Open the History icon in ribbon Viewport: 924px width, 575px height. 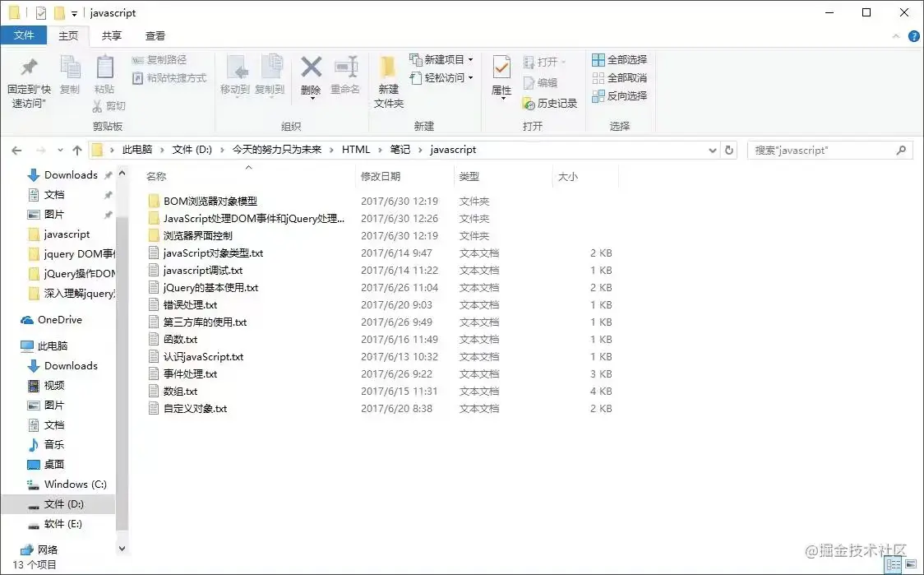(x=529, y=104)
